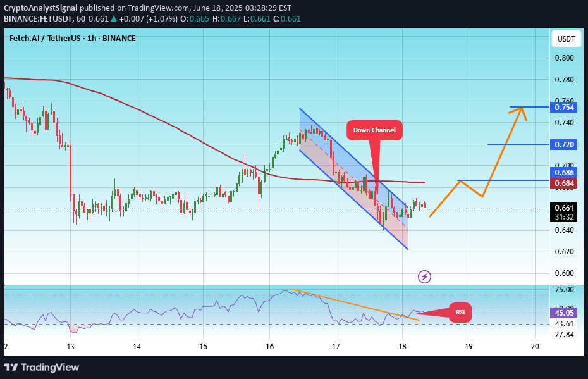
Task: Click date 13 on the time axis
Action: click(x=71, y=347)
